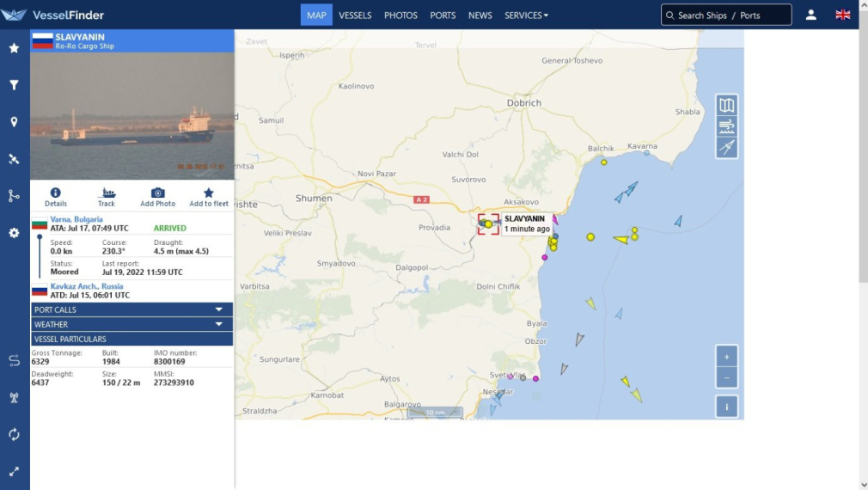Click the map pin places icon

click(x=14, y=122)
